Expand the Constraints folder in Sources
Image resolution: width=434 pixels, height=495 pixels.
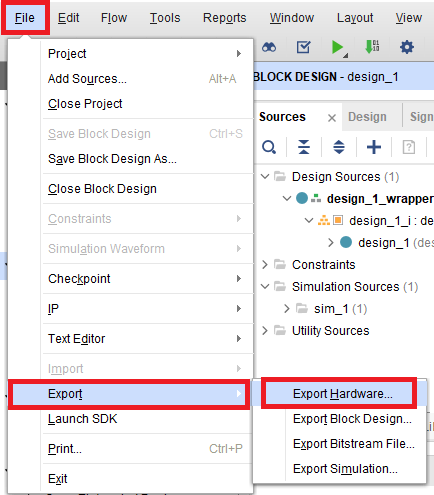pyautogui.click(x=265, y=265)
